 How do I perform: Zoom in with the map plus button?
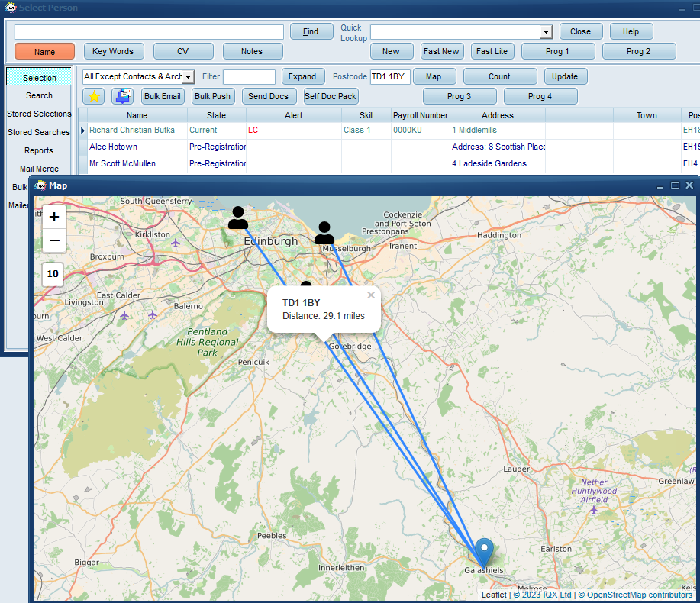pos(54,217)
